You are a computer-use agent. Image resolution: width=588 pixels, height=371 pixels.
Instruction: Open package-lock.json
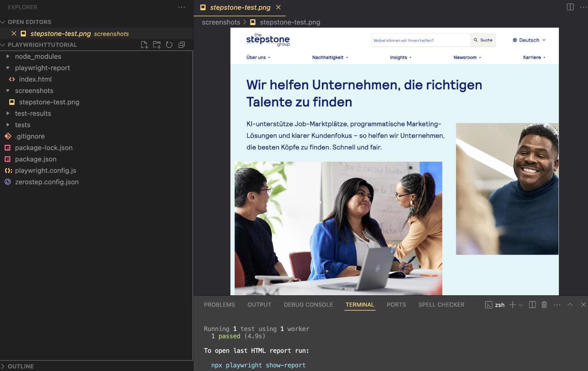96,148
